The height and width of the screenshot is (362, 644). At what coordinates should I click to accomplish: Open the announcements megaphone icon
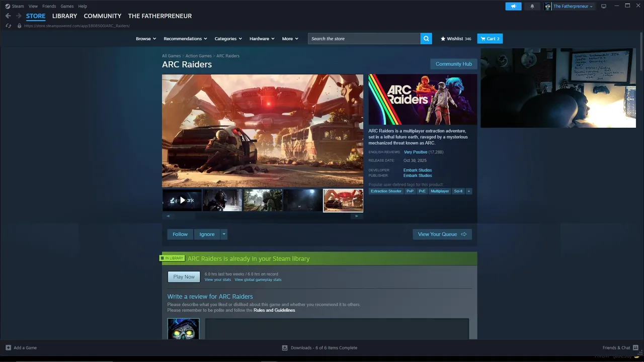513,6
